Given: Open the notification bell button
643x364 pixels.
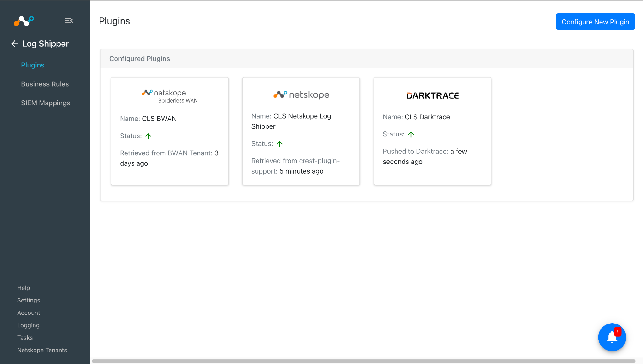Looking at the screenshot, I should tap(612, 337).
